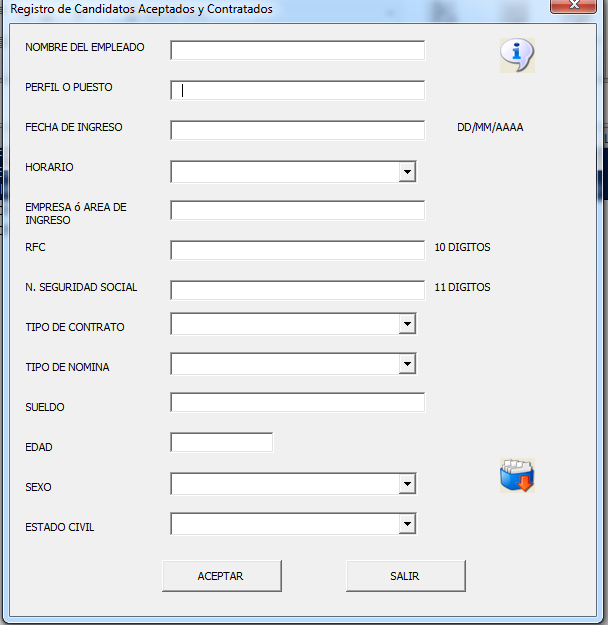Close the Registro de Candidatos dialog
Screen dimensions: 608x625
574,7
